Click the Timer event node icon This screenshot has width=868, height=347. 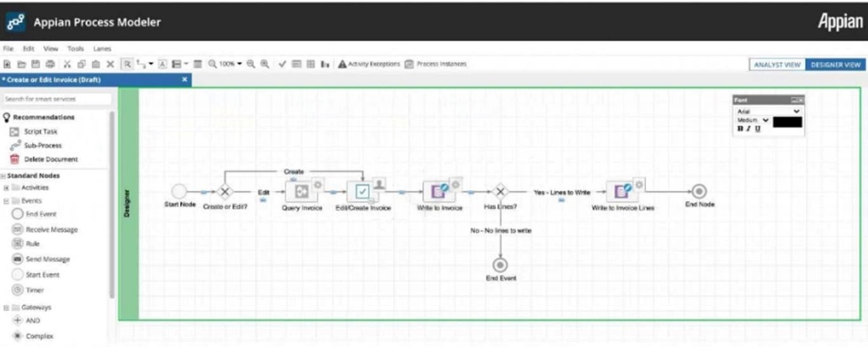click(x=18, y=290)
